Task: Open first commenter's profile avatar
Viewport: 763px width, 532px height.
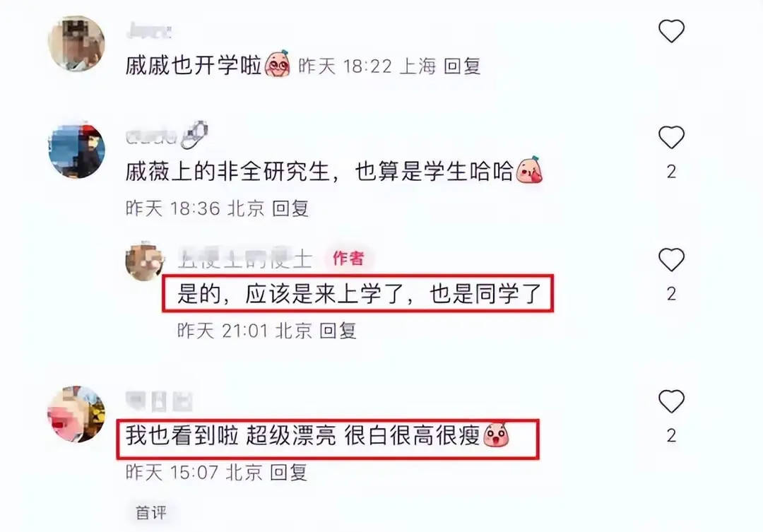Action: point(76,44)
